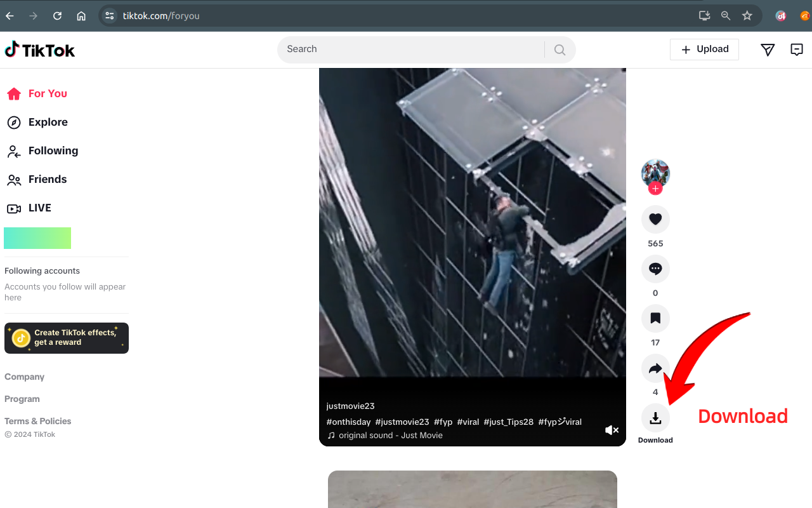Save the video with the bookmark icon
The width and height of the screenshot is (812, 508).
point(655,318)
